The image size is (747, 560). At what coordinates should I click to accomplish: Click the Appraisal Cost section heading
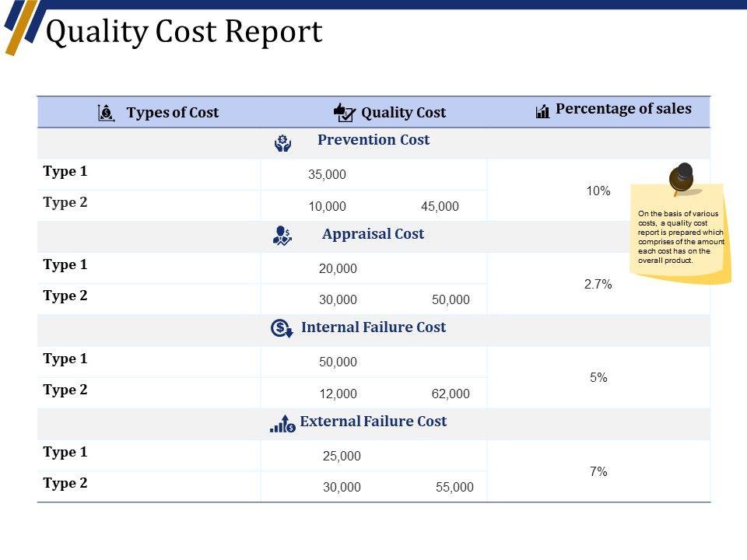(373, 234)
